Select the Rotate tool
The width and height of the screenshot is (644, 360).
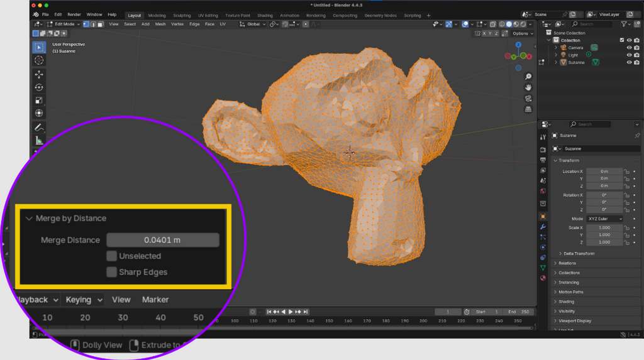(39, 87)
